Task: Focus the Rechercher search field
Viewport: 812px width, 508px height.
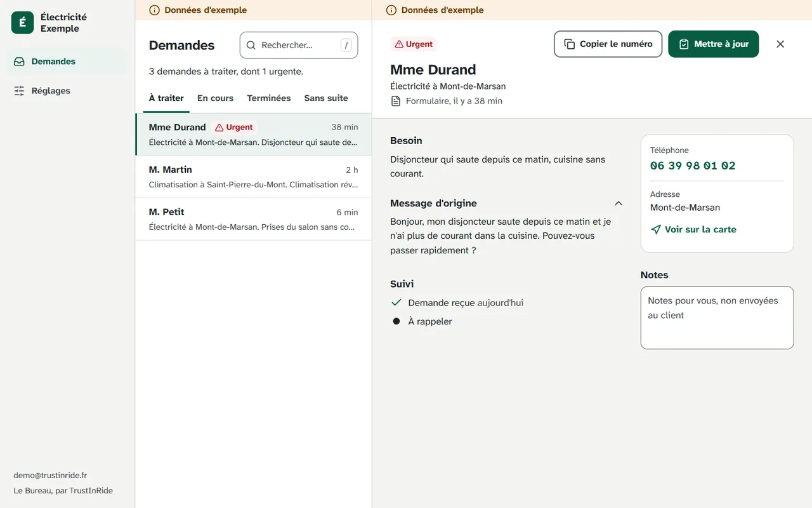Action: point(299,45)
